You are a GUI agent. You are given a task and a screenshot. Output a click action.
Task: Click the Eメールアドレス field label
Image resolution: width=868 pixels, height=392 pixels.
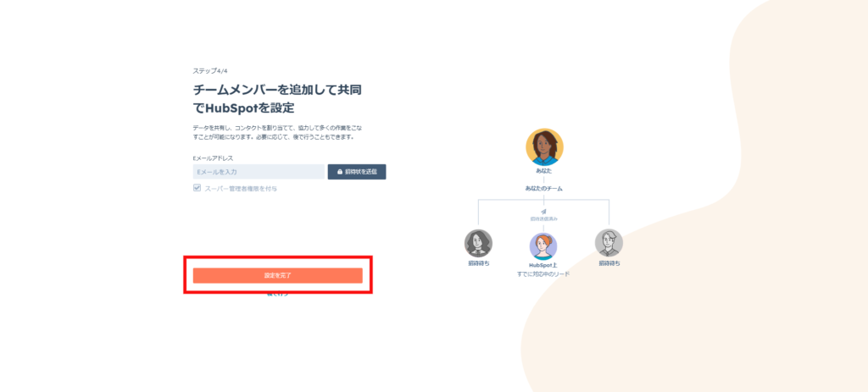(x=213, y=158)
